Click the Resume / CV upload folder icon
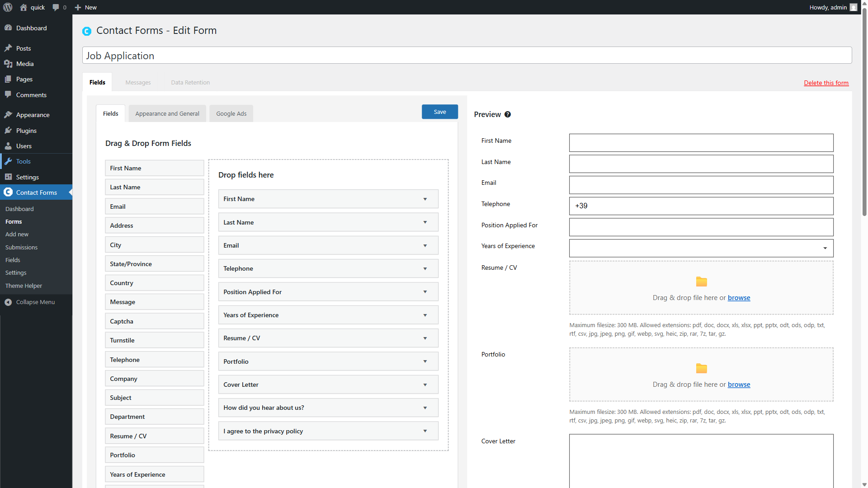The height and width of the screenshot is (488, 868). pos(701,282)
